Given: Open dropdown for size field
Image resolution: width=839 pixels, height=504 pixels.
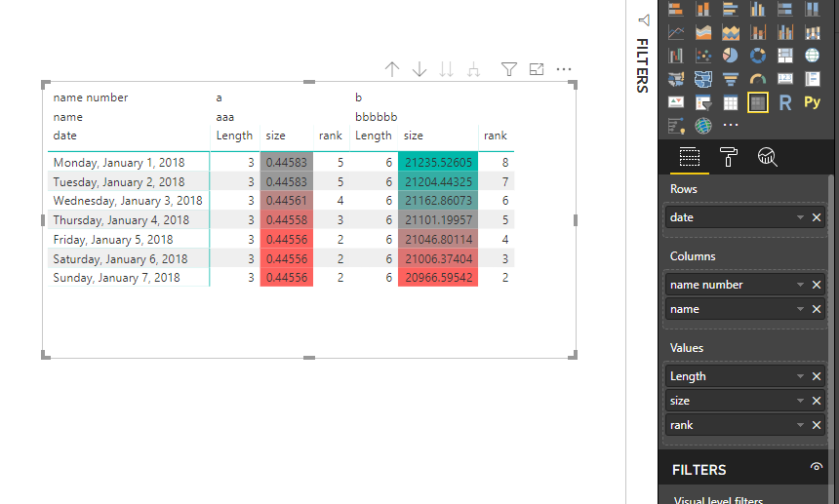Looking at the screenshot, I should [x=801, y=401].
